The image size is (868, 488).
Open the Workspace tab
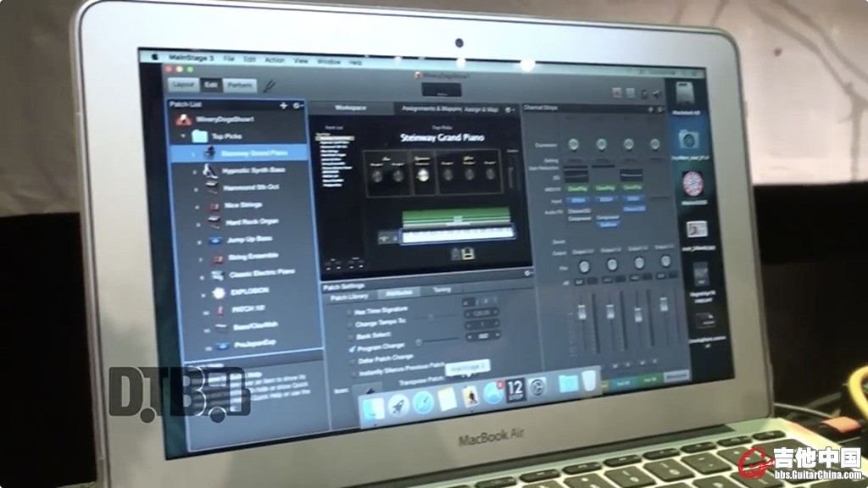click(x=350, y=108)
